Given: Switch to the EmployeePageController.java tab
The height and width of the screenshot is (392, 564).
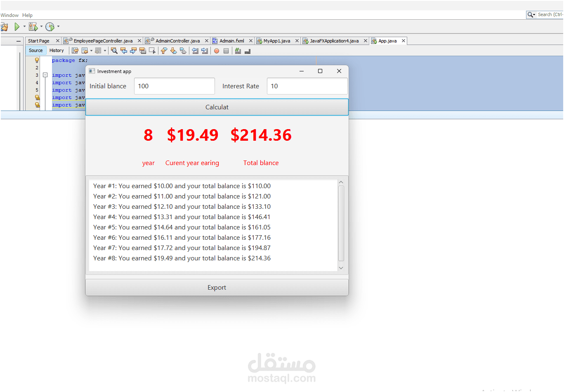Looking at the screenshot, I should point(103,41).
